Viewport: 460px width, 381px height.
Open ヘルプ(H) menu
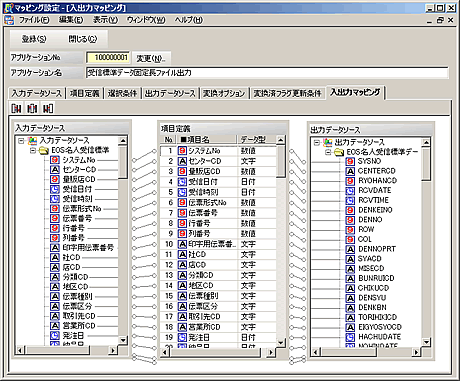coord(189,20)
